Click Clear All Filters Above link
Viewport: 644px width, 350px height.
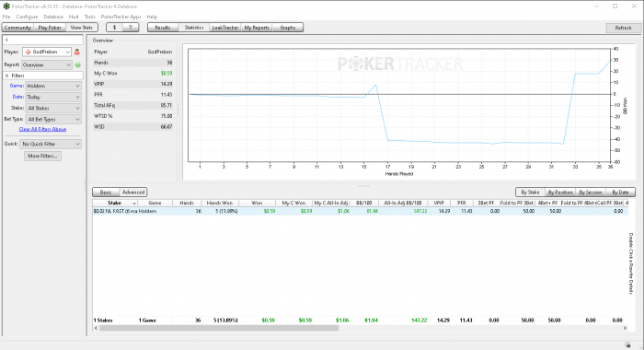click(42, 129)
